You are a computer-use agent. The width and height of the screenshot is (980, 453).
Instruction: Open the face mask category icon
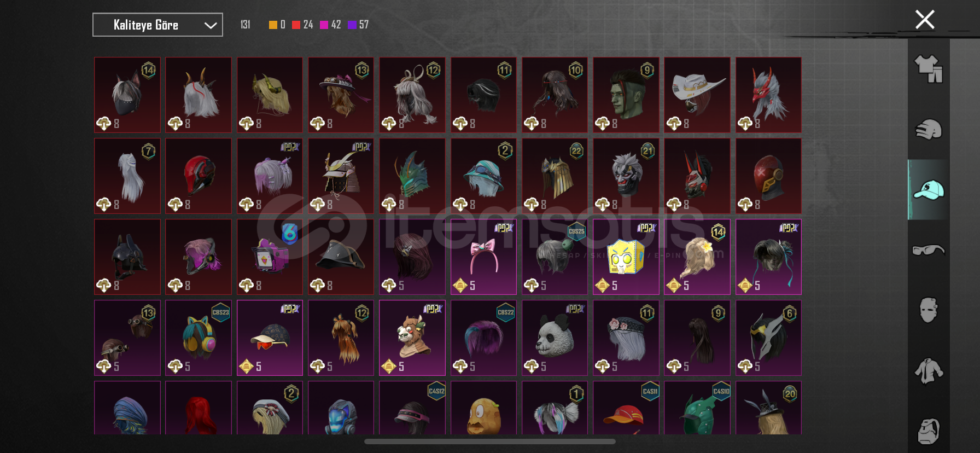[929, 310]
